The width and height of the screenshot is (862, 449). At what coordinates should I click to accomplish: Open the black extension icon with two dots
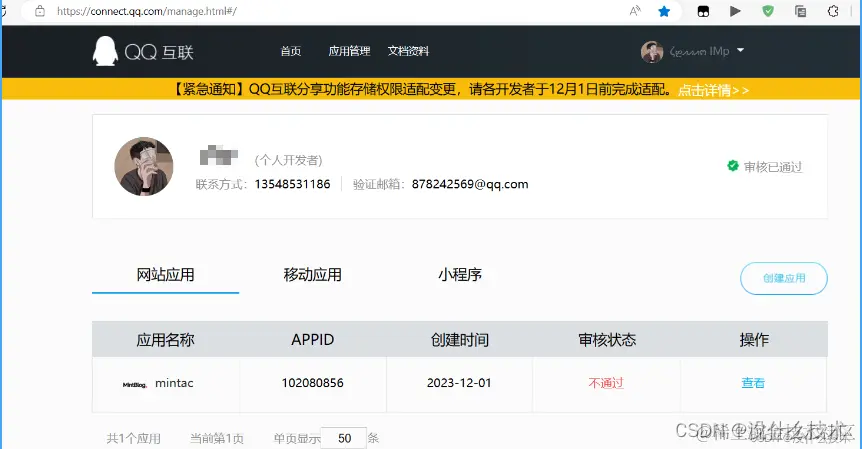(703, 12)
